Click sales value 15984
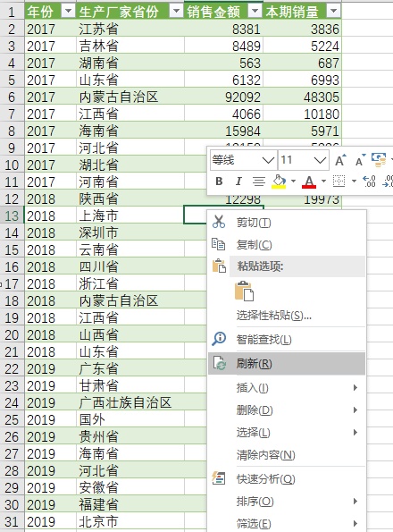 point(223,131)
